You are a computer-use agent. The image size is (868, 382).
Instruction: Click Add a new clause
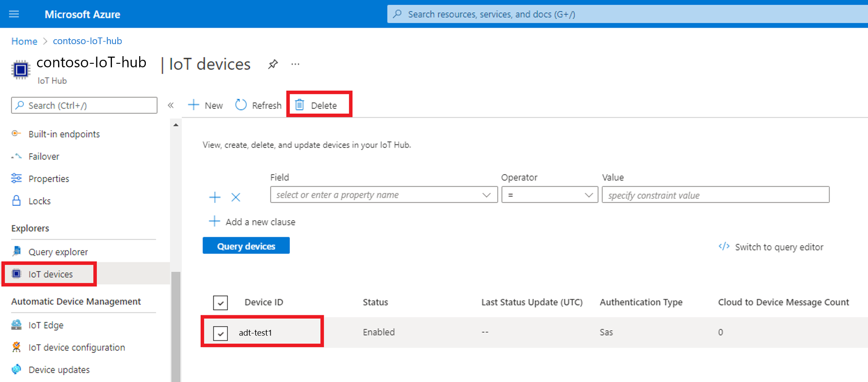coord(252,222)
